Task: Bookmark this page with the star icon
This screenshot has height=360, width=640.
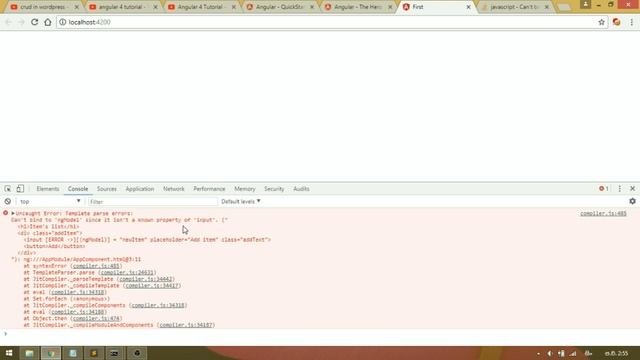Action: coord(601,22)
